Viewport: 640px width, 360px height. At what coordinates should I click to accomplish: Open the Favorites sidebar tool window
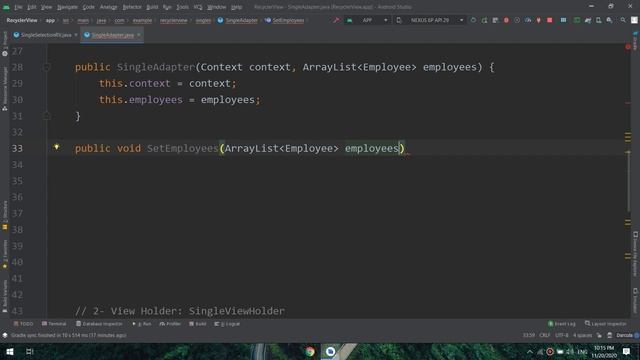click(4, 253)
